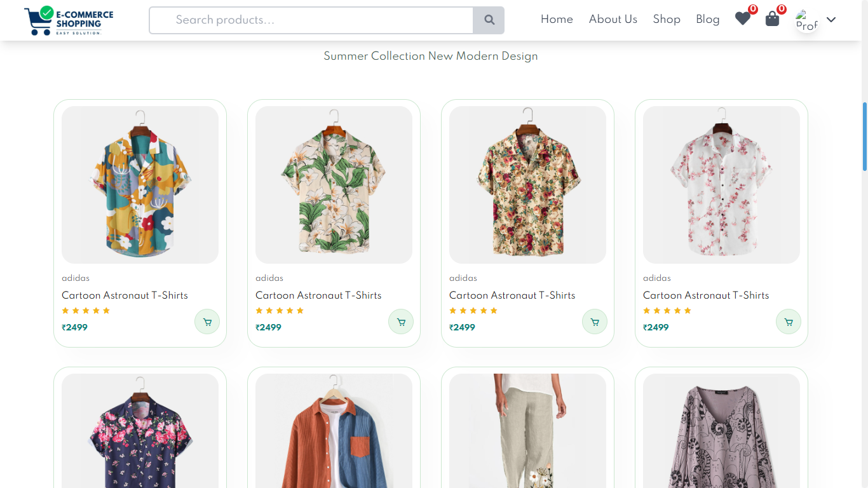Click the profile avatar image

[x=806, y=20]
